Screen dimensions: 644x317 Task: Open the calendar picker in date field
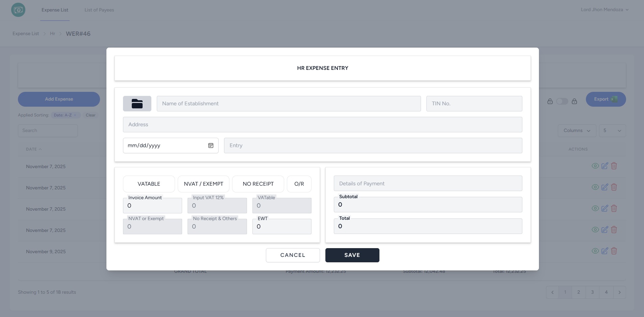coord(211,146)
